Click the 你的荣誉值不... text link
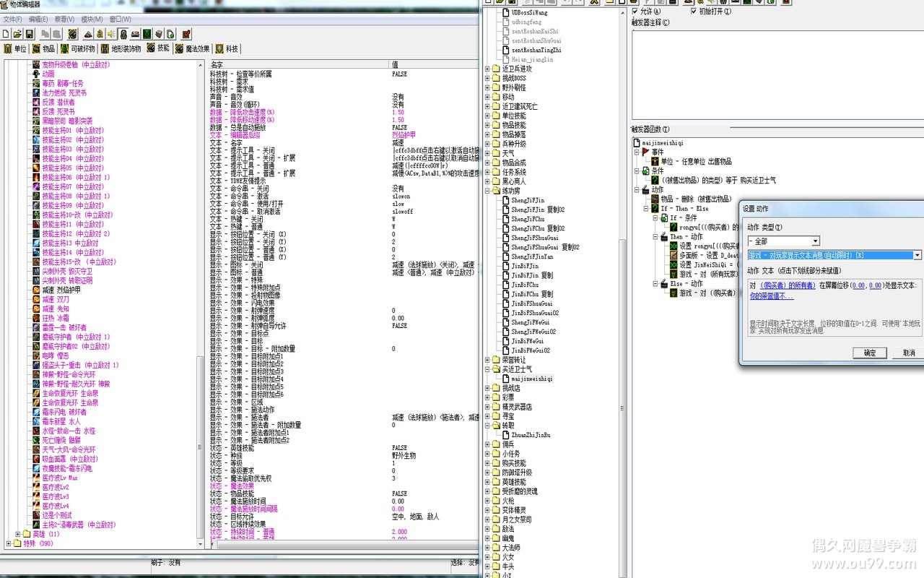This screenshot has height=578, width=924. tap(772, 296)
